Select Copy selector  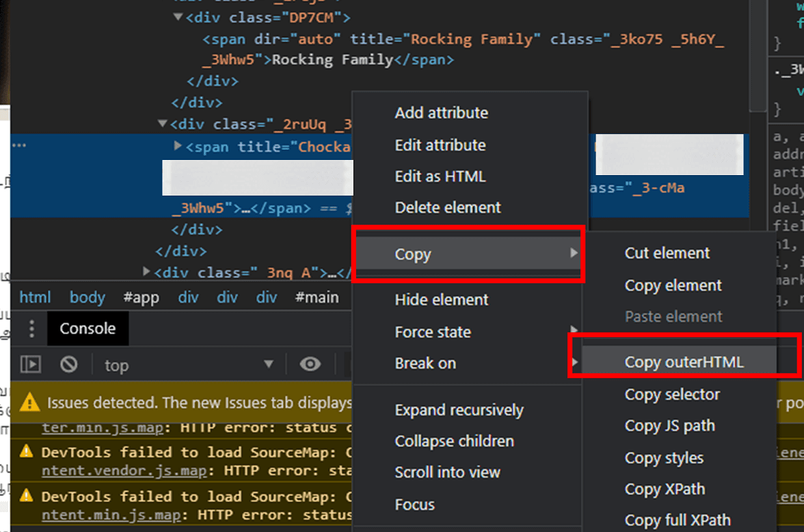(x=671, y=395)
